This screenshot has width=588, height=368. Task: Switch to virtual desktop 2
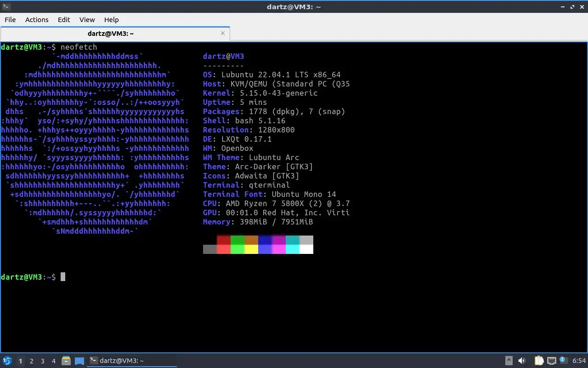coord(31,361)
